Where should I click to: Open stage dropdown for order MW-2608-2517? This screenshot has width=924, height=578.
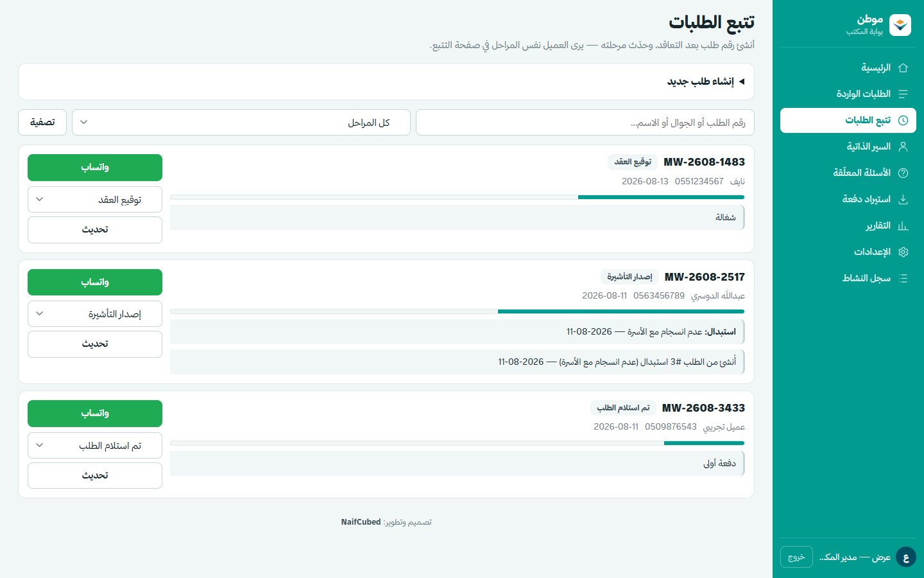tap(95, 314)
